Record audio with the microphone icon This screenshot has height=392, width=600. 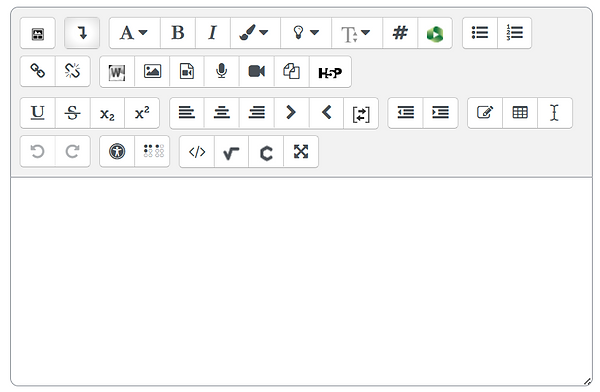point(222,72)
